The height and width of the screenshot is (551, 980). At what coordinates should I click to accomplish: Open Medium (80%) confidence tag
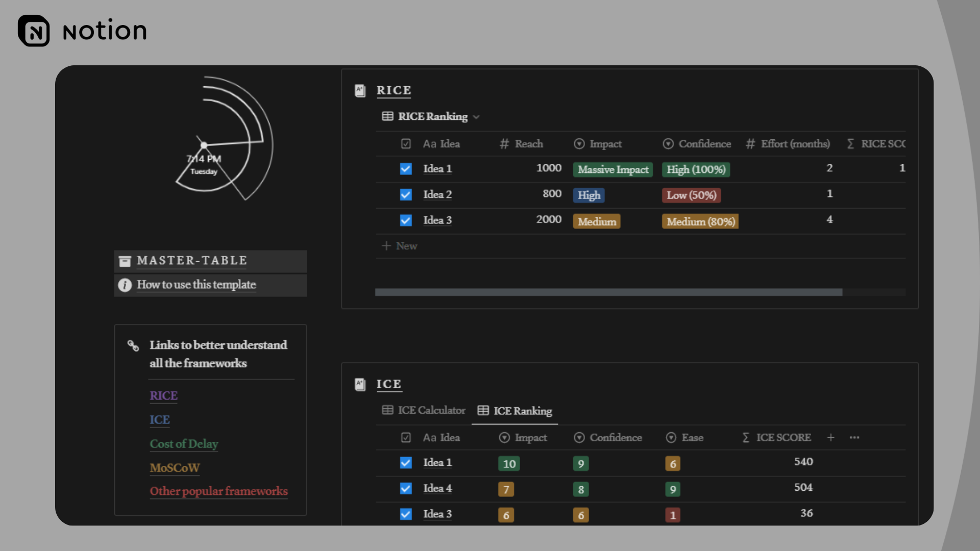[700, 221]
